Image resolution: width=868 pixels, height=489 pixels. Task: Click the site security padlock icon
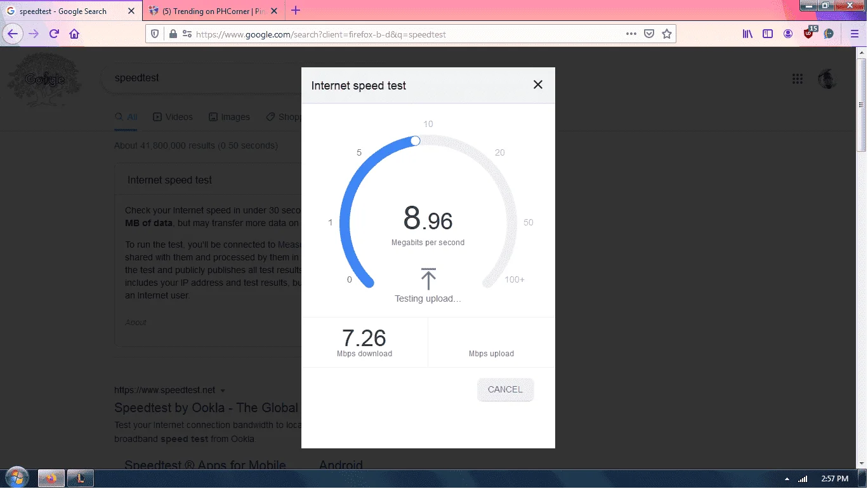pyautogui.click(x=173, y=34)
